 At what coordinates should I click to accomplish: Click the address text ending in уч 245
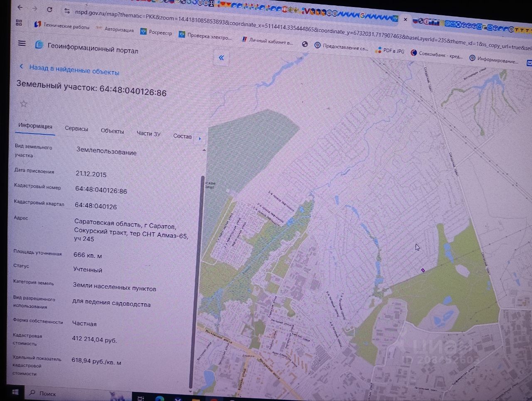click(131, 230)
